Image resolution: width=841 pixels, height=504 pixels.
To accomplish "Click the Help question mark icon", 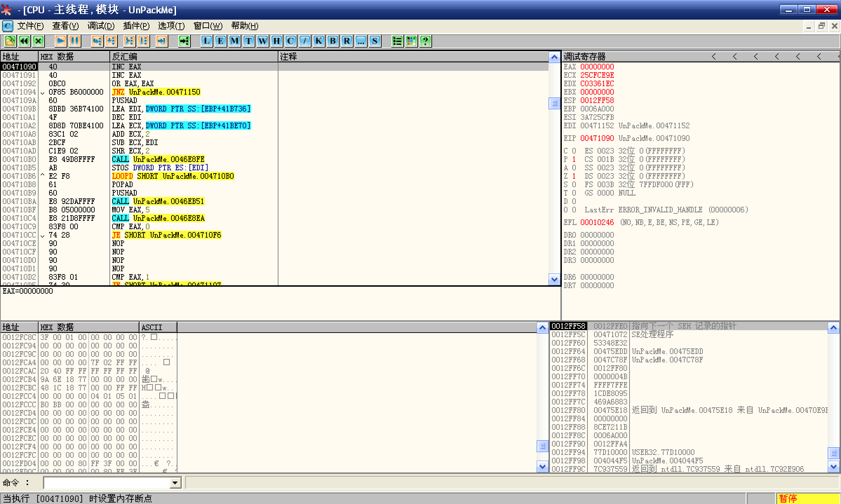I will point(425,41).
